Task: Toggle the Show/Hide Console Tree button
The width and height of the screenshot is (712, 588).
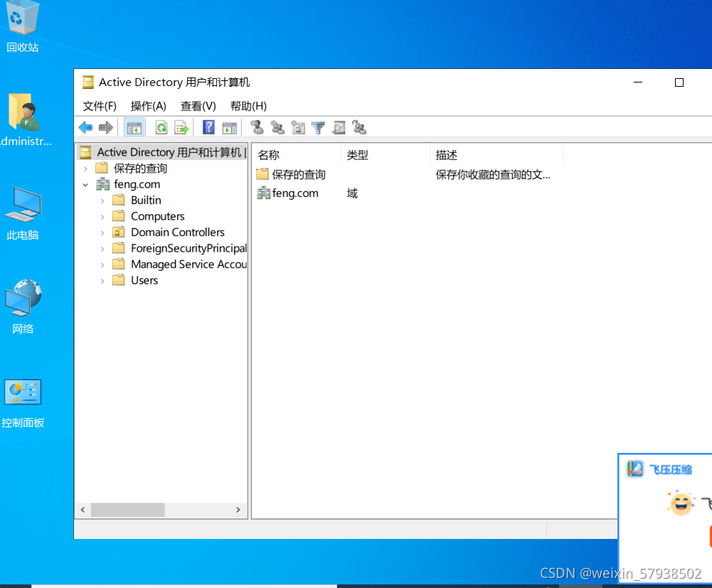Action: pos(134,127)
